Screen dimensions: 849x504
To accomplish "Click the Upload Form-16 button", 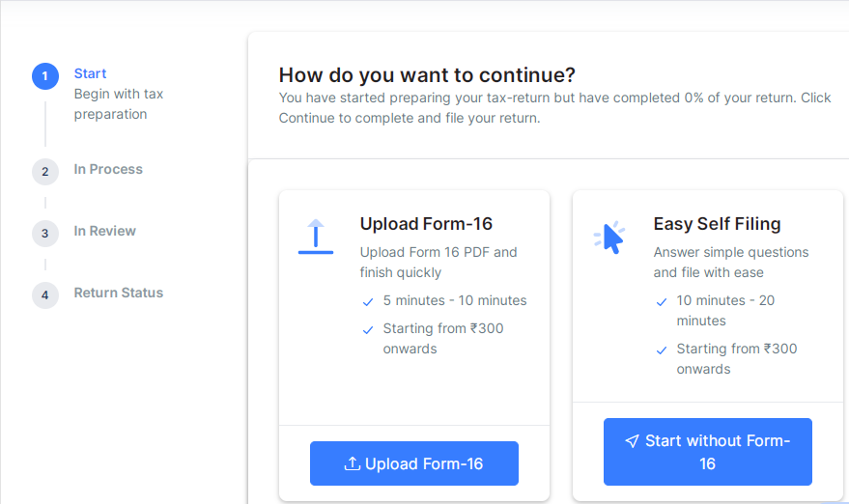I will click(x=414, y=463).
